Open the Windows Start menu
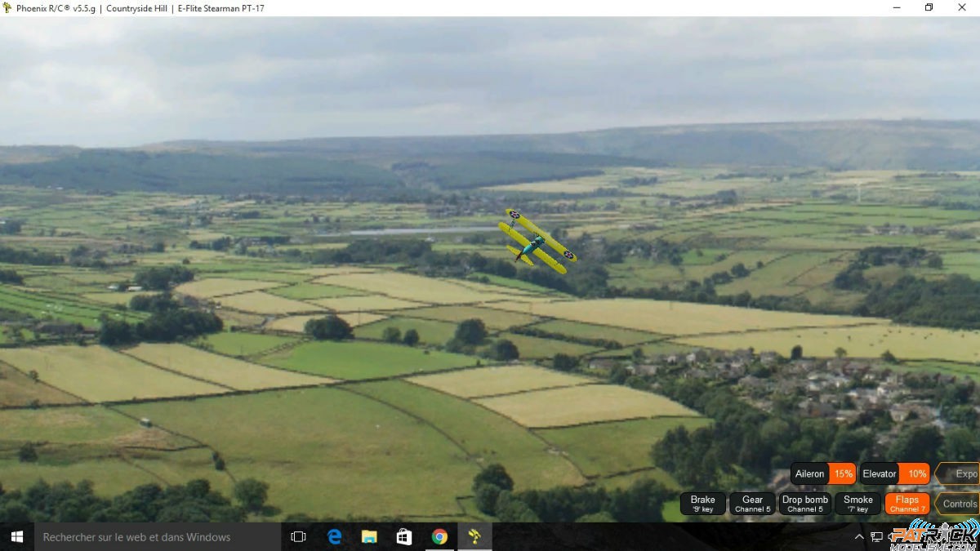The width and height of the screenshot is (980, 551). pyautogui.click(x=16, y=536)
